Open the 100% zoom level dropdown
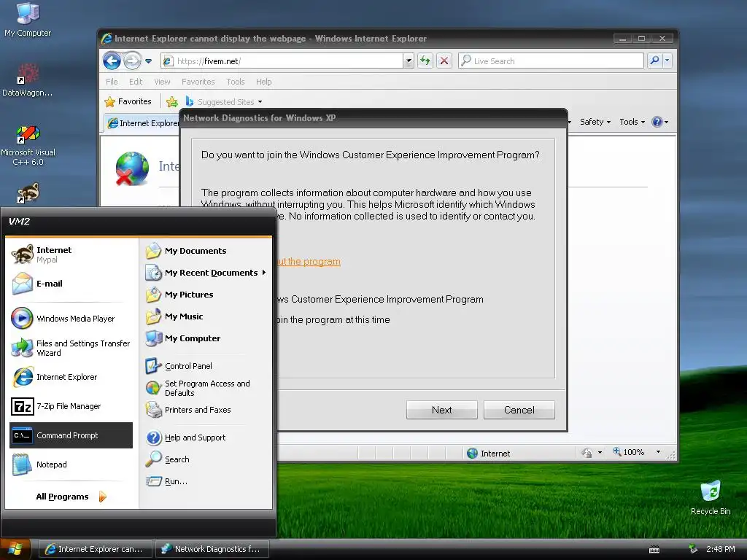 point(658,452)
